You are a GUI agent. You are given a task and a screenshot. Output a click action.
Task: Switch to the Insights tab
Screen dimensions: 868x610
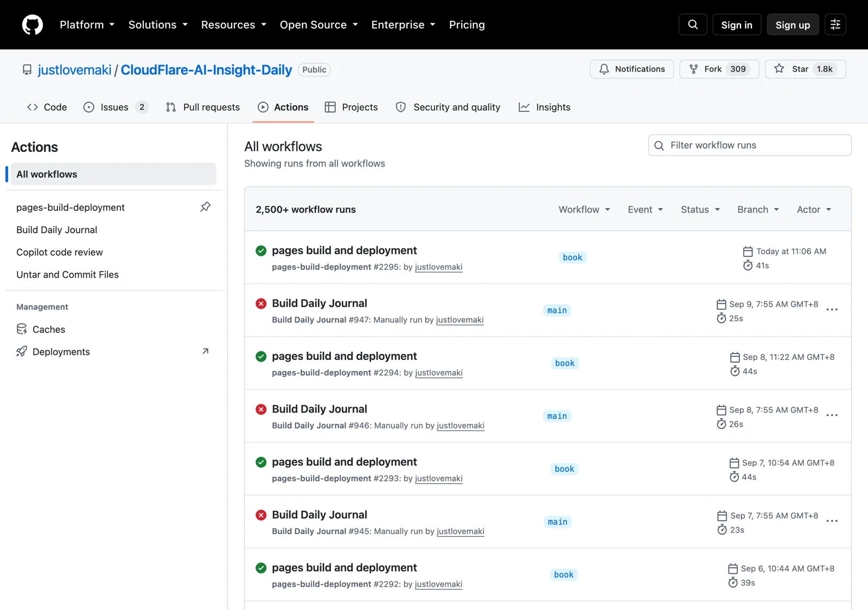545,107
